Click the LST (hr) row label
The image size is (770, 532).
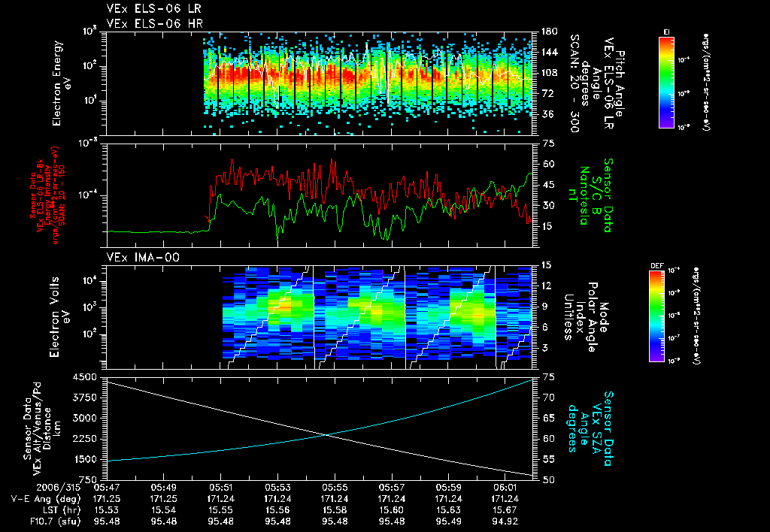59,510
